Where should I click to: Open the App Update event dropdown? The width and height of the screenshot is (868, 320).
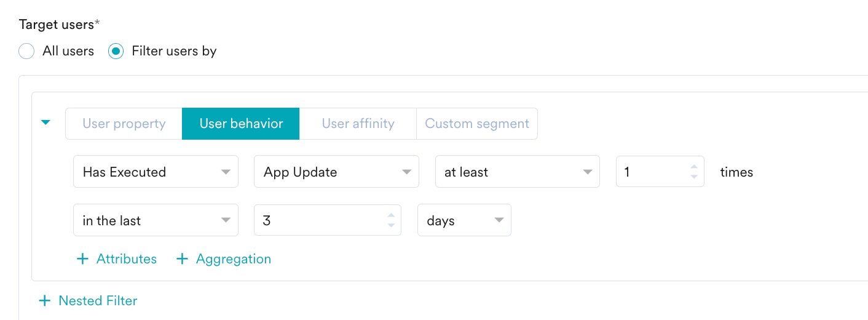coord(336,172)
